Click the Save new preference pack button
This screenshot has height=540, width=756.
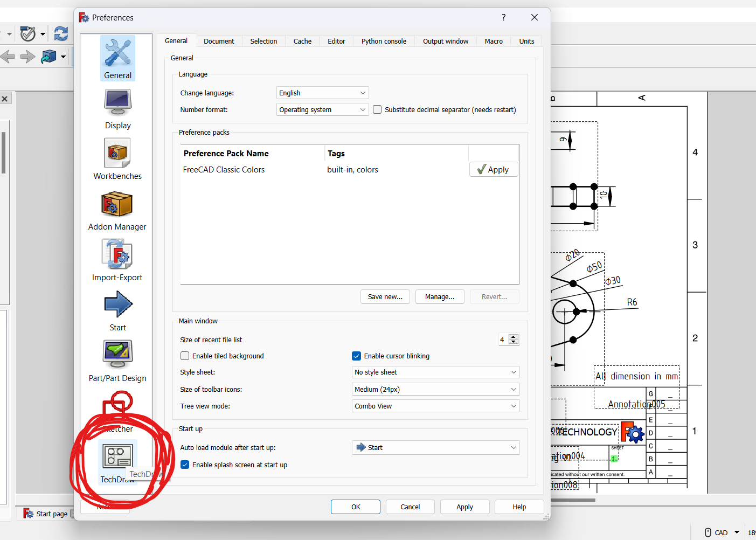385,296
